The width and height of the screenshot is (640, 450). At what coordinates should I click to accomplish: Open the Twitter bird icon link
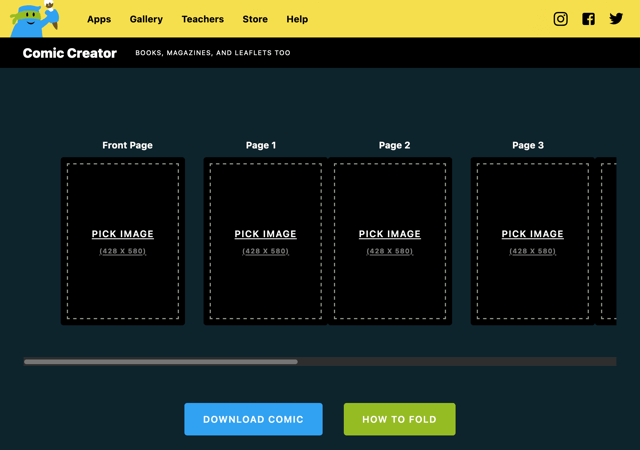pyautogui.click(x=616, y=19)
